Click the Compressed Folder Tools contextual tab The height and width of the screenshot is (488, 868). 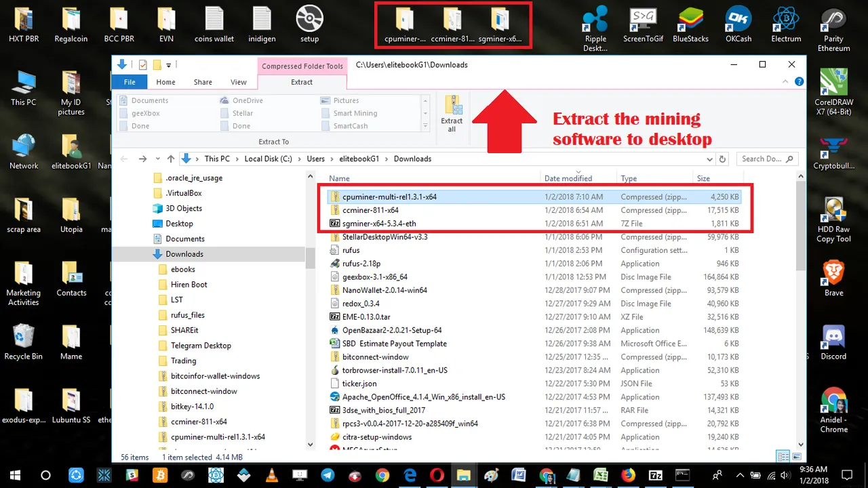pos(302,66)
